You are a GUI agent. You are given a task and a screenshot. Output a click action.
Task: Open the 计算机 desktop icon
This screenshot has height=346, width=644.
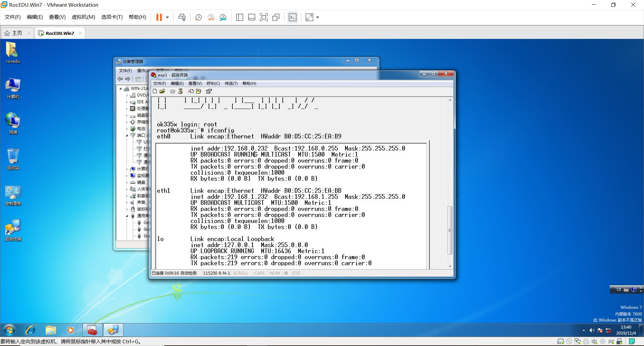pos(13,88)
